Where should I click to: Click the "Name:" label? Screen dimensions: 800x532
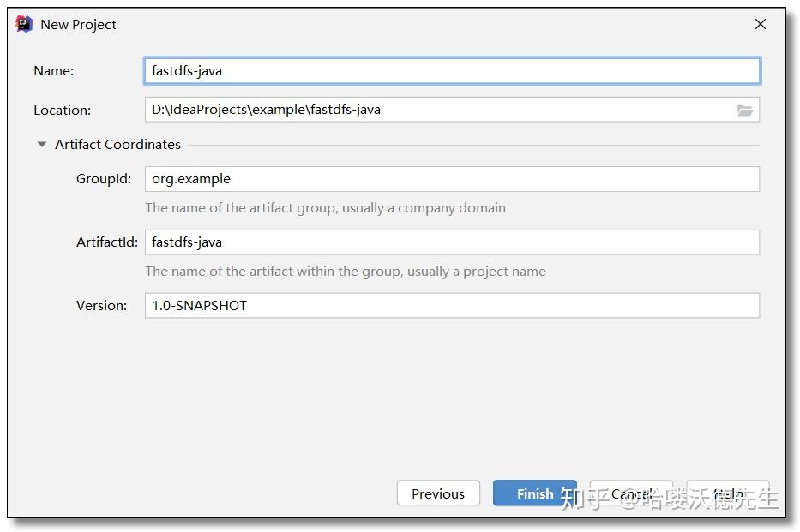(53, 71)
